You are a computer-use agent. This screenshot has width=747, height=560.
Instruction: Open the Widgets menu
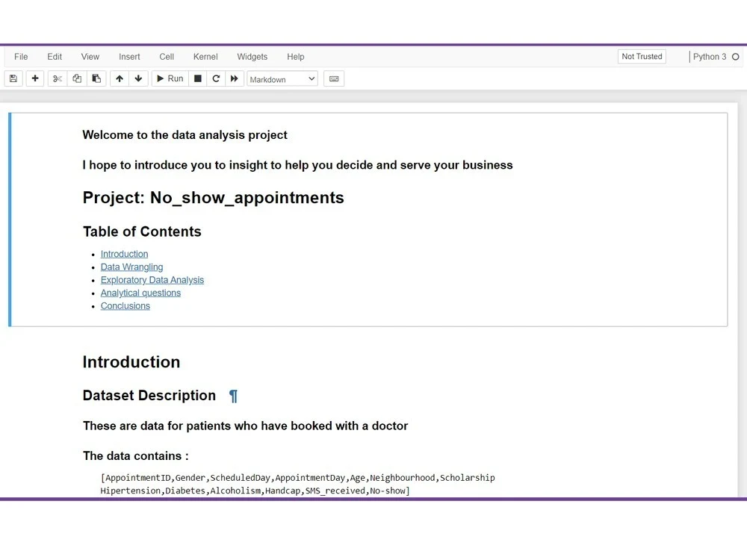(x=252, y=57)
